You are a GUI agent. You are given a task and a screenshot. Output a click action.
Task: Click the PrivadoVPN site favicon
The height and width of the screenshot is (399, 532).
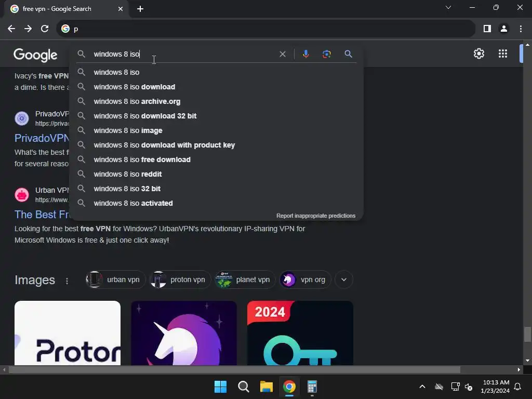click(x=22, y=118)
